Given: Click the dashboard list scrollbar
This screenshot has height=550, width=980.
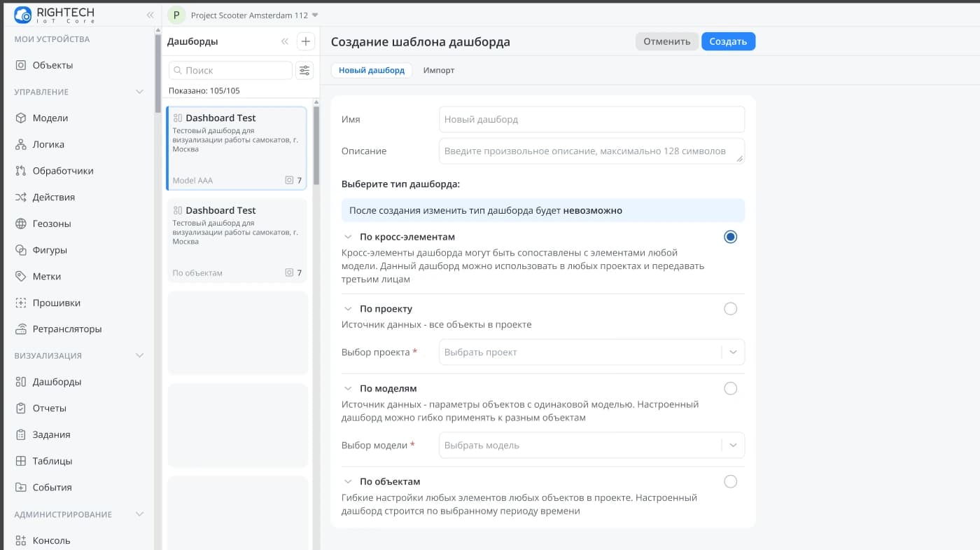Looking at the screenshot, I should coord(316,147).
